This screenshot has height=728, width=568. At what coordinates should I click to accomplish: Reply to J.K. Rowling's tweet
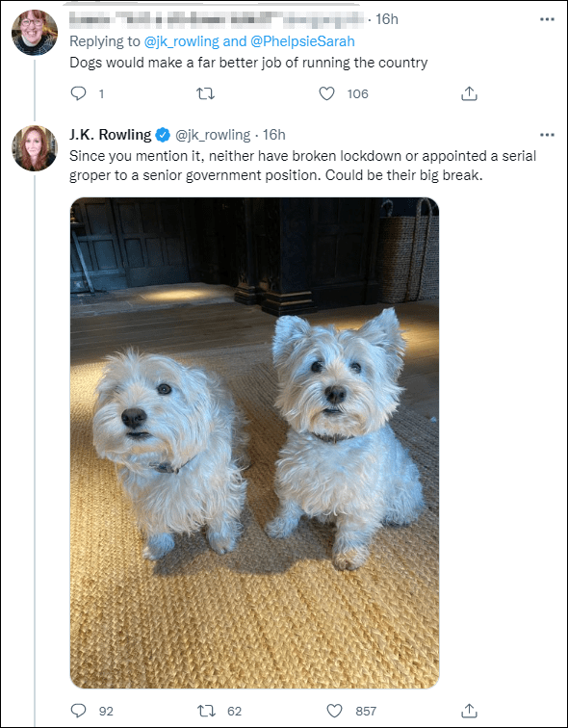tap(78, 711)
